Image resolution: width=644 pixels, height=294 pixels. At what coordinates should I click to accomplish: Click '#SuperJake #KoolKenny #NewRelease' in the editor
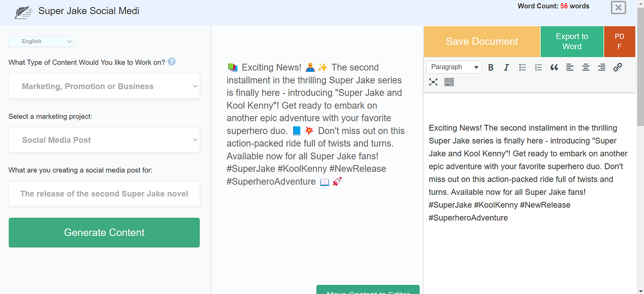(499, 205)
